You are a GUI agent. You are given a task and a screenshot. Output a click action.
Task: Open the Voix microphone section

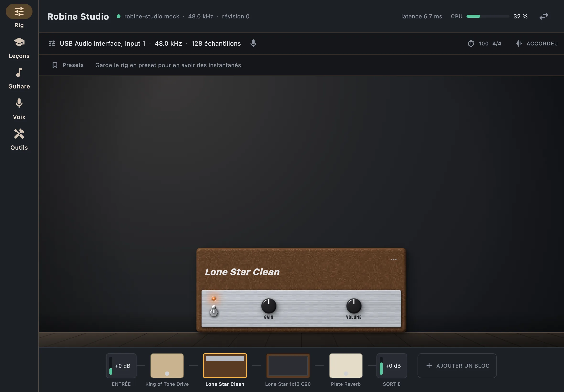coord(19,109)
